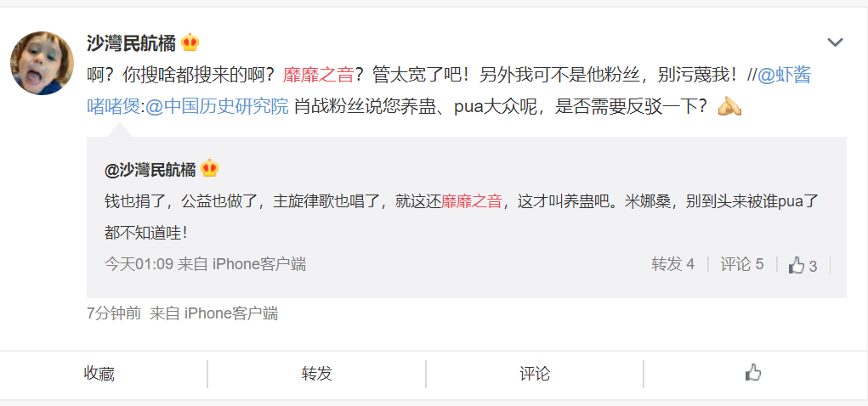Click the 今天01:09 timestamp of quoted post
The image size is (868, 406).
click(x=139, y=264)
